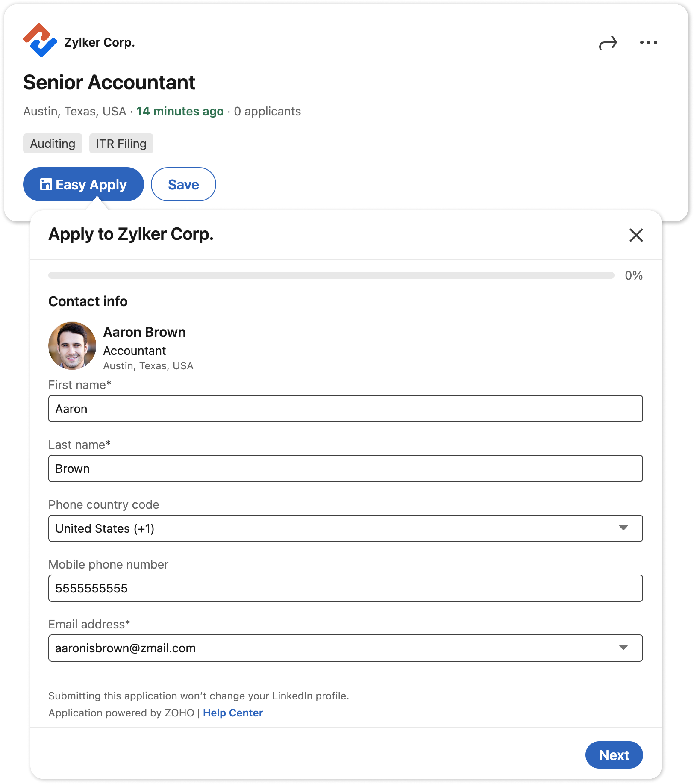This screenshot has width=694, height=784.
Task: Expand the Phone country code dropdown arrow
Action: pos(623,528)
